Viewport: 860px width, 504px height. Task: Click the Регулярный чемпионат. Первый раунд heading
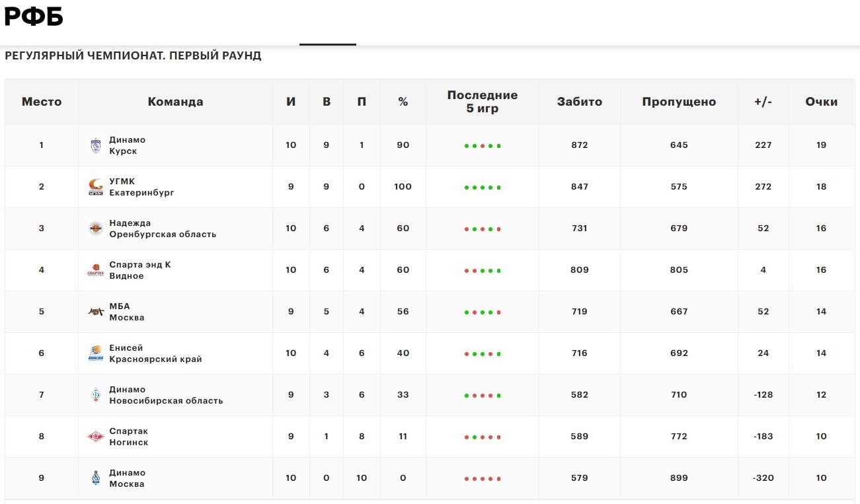click(x=133, y=56)
